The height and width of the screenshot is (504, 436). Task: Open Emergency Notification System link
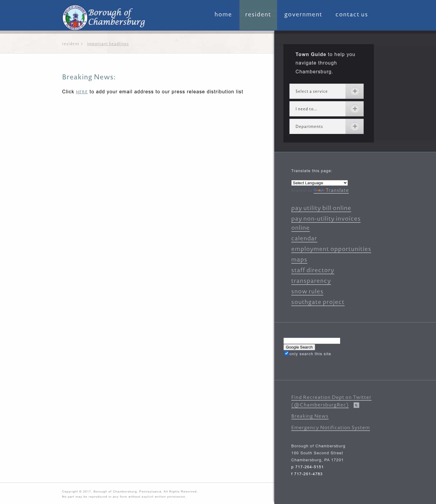tap(330, 428)
